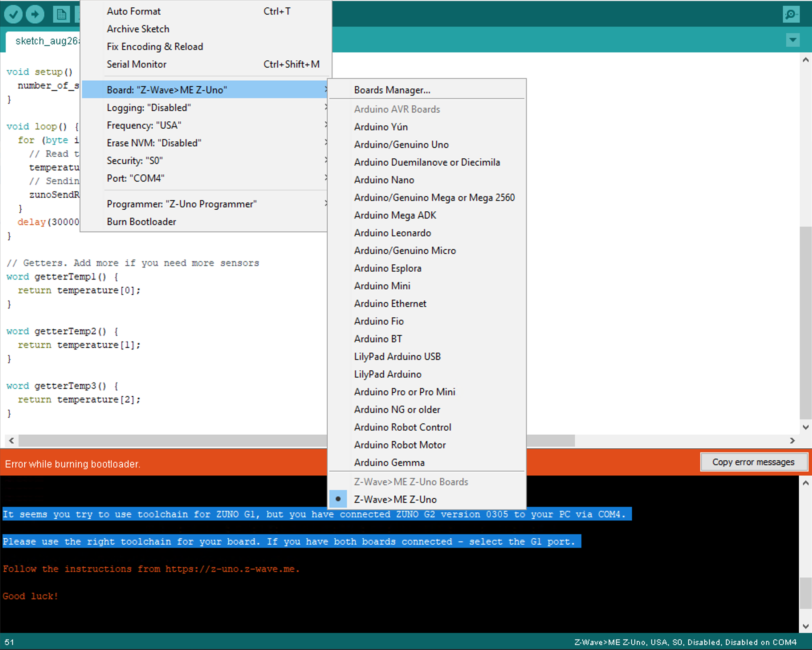The image size is (812, 650).
Task: Select Arduino Mini board
Action: 427,286
